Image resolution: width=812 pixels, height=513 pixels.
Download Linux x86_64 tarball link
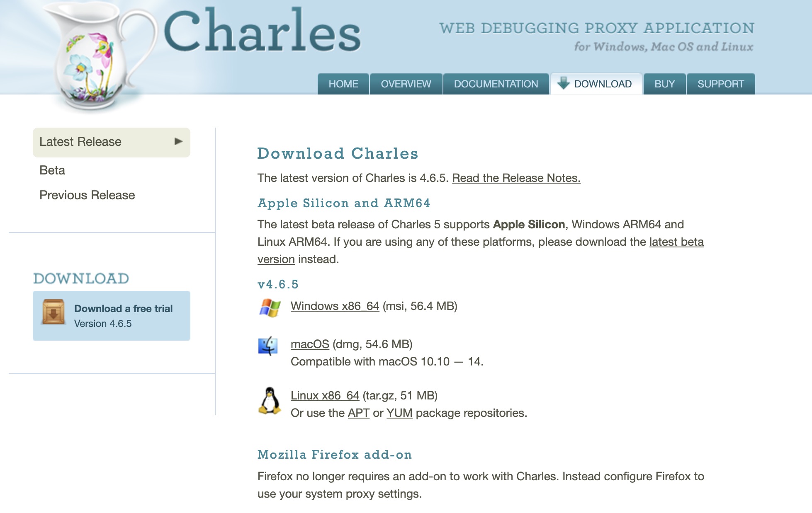[x=325, y=395]
